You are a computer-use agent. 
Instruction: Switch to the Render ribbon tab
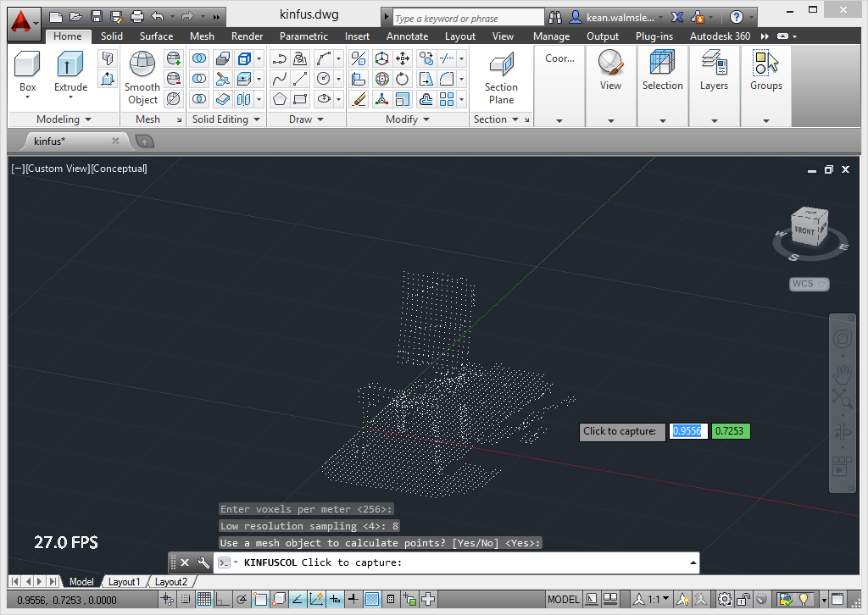[x=247, y=36]
